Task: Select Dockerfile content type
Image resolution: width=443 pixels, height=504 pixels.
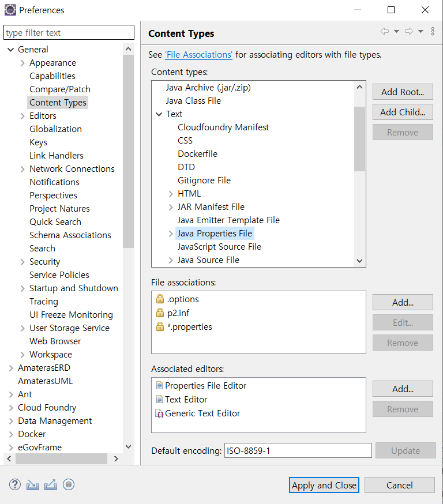Action: (x=197, y=154)
